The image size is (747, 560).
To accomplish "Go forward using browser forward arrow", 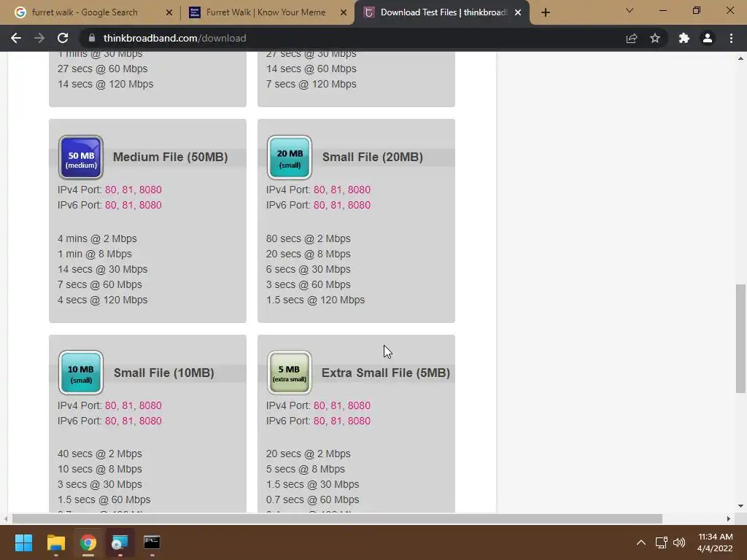I will (39, 38).
